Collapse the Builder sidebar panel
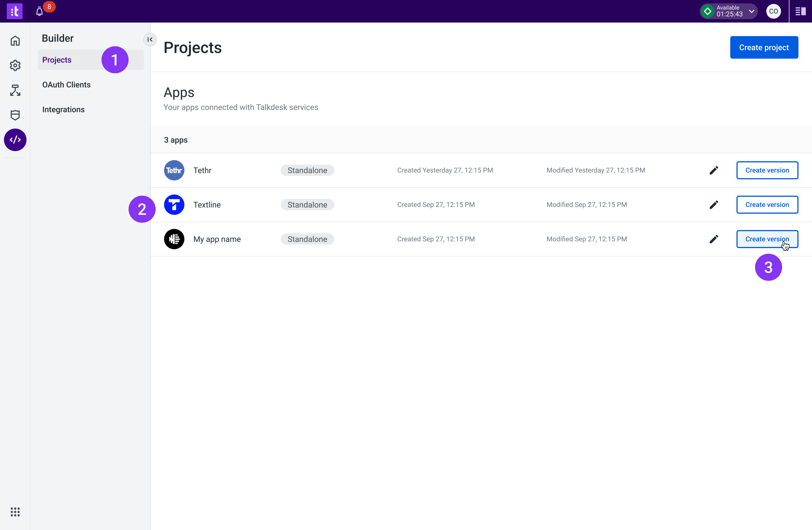Viewport: 812px width, 530px height. click(150, 39)
